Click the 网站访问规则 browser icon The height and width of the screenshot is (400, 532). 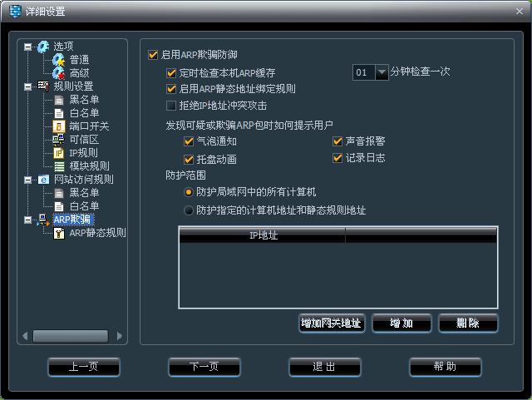(x=43, y=180)
